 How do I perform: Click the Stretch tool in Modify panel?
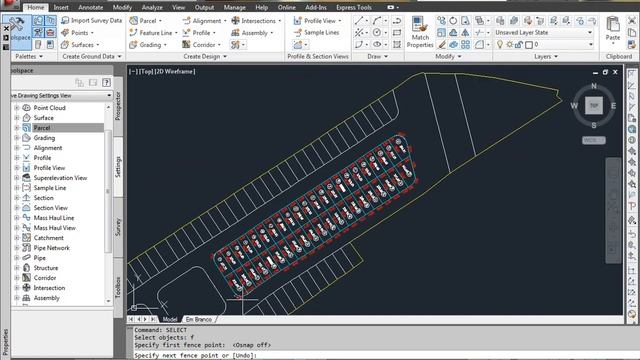coord(465,20)
